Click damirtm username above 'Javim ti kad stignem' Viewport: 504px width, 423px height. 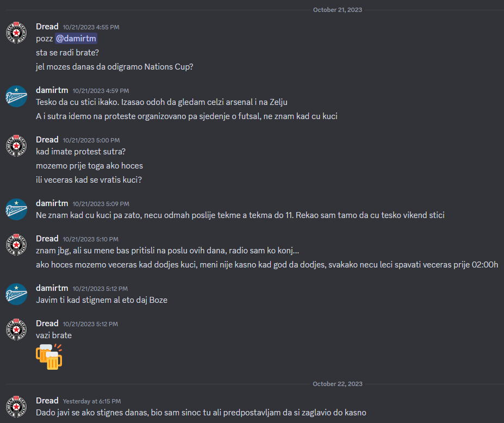pyautogui.click(x=52, y=288)
